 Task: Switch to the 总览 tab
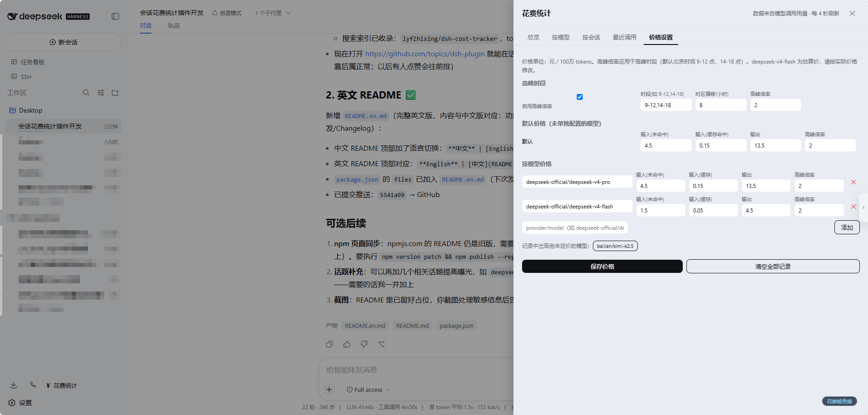[x=533, y=37]
